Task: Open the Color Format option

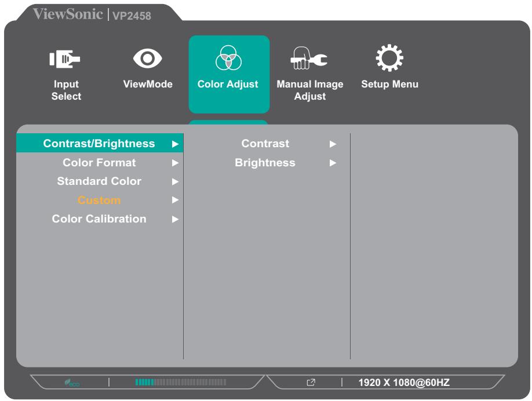Action: click(99, 162)
